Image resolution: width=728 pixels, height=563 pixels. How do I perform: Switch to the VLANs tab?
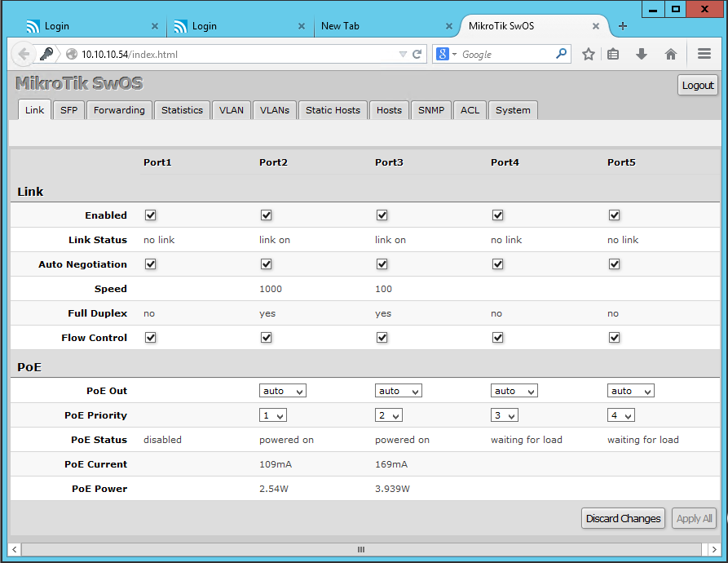pyautogui.click(x=275, y=110)
